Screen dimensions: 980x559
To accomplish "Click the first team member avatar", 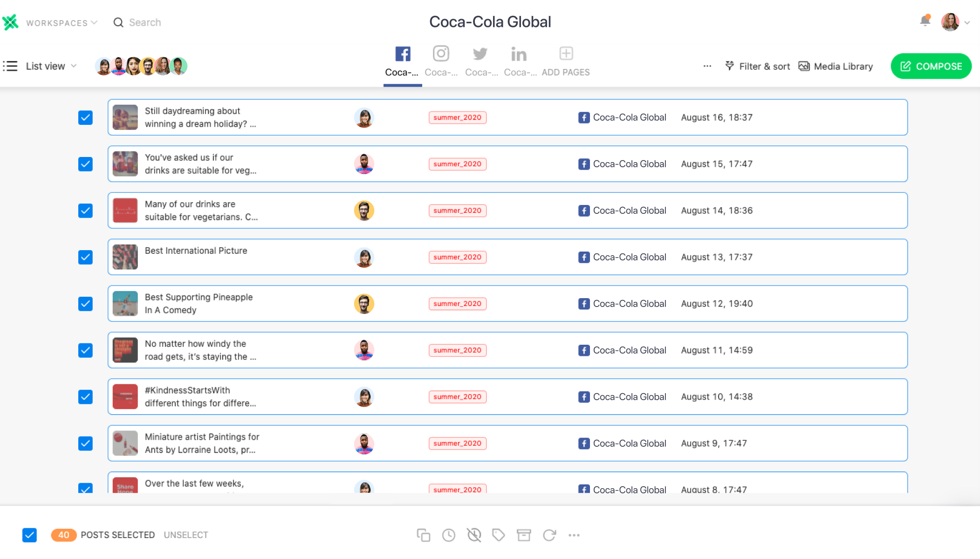I will (103, 66).
